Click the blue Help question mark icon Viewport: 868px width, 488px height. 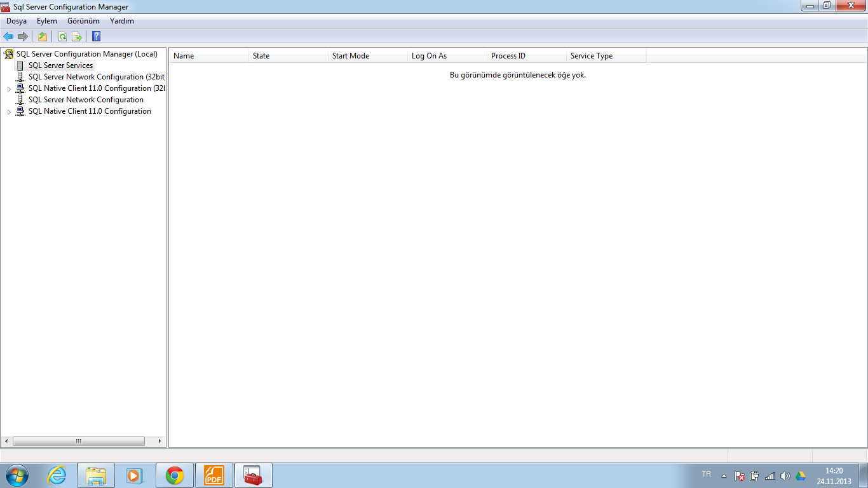(x=97, y=36)
